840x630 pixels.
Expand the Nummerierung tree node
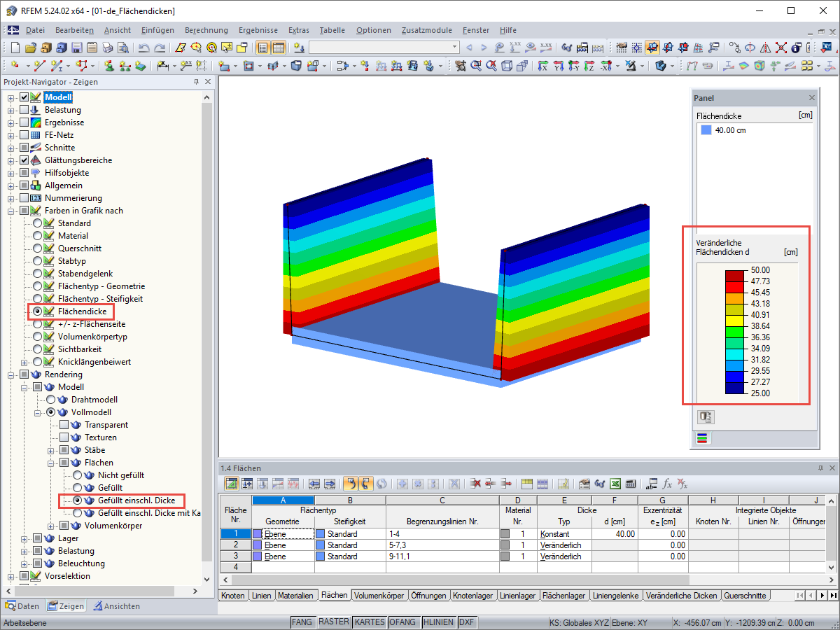[11, 198]
